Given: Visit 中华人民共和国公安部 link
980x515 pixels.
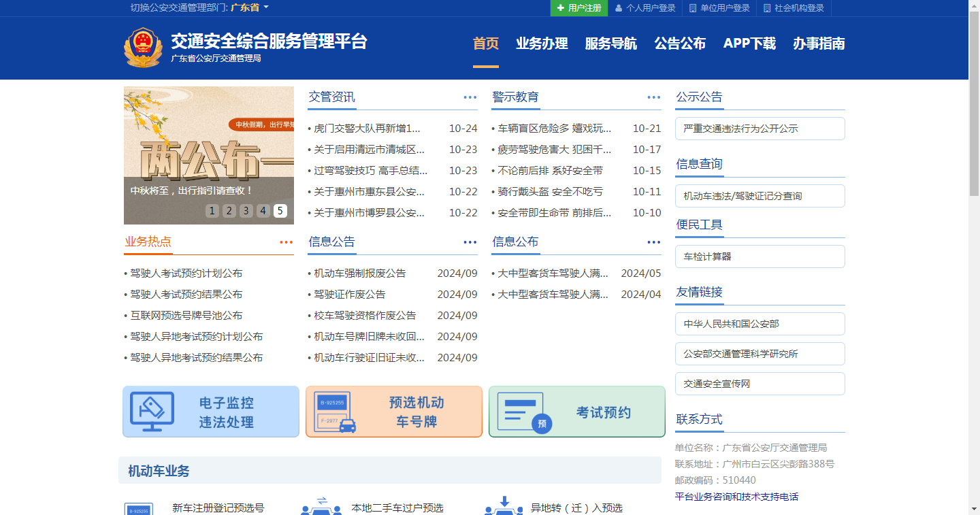Looking at the screenshot, I should [760, 324].
